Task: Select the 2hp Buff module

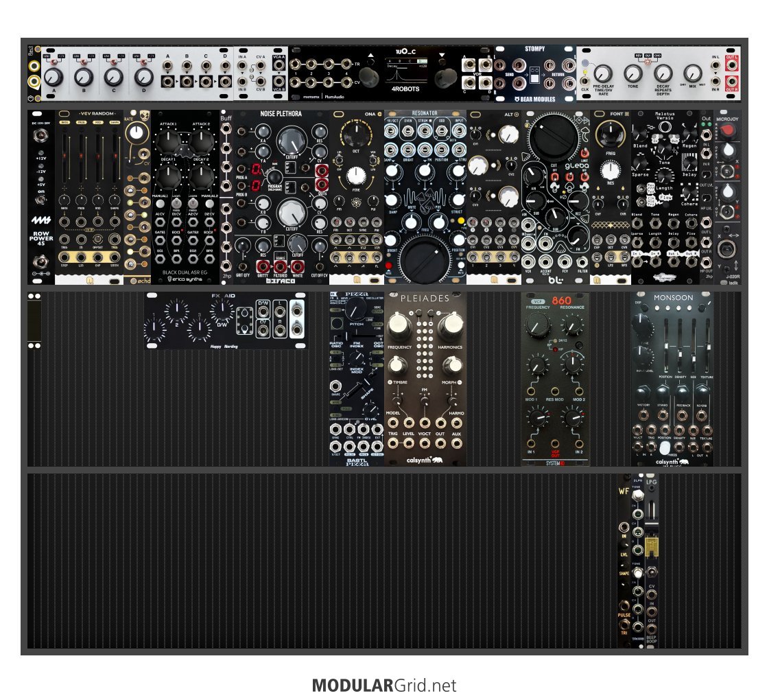Action: tap(226, 197)
